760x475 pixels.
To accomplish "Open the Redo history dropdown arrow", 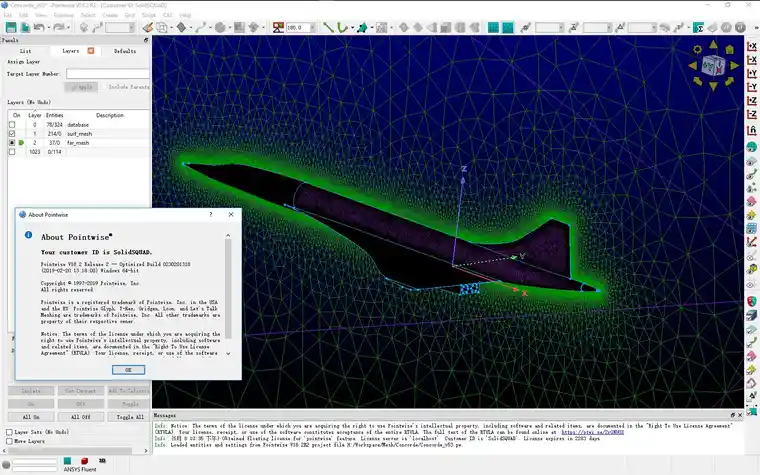I will pos(68,28).
